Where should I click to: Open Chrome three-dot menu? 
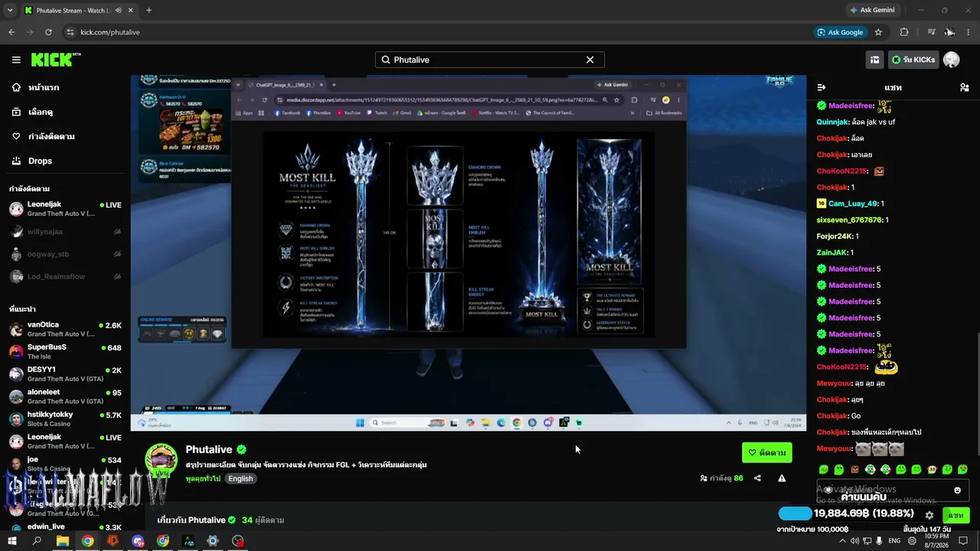tap(969, 32)
